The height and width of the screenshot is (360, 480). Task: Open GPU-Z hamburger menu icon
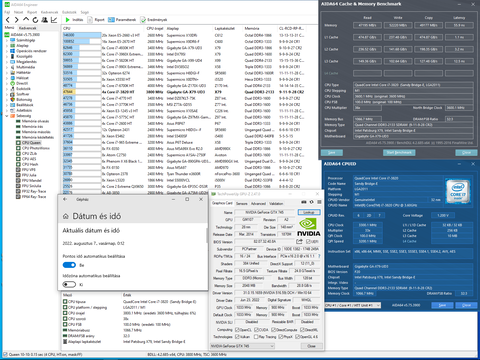pos(319,202)
